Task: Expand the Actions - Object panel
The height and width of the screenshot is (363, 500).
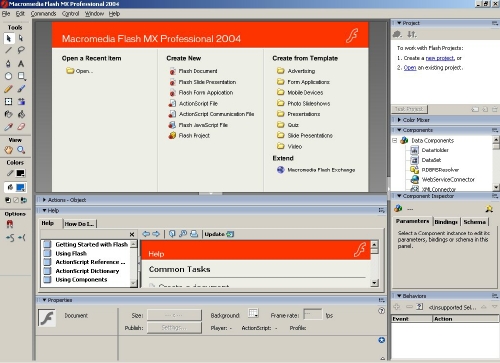Action: pos(44,200)
